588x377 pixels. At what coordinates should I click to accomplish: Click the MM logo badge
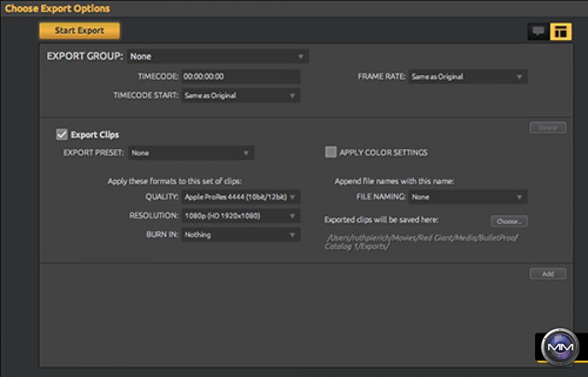coord(561,346)
